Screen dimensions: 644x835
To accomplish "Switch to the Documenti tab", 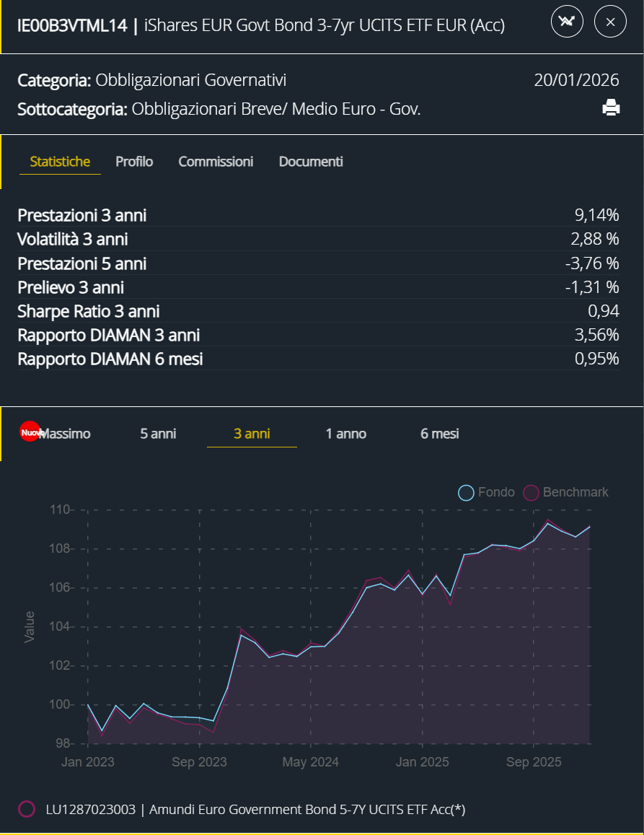I will coord(311,162).
